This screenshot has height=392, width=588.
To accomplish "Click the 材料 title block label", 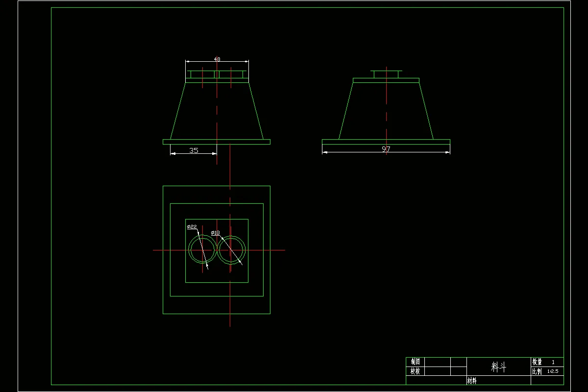I will pyautogui.click(x=471, y=381).
